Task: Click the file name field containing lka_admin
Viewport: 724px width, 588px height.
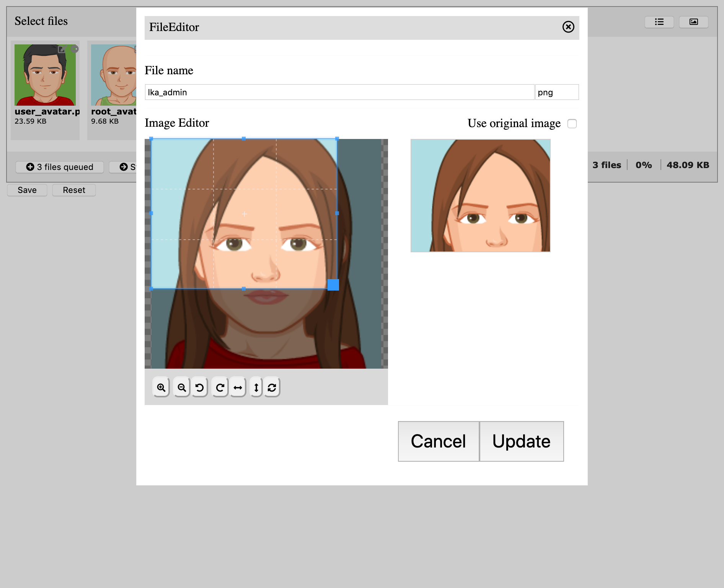Action: click(x=339, y=92)
